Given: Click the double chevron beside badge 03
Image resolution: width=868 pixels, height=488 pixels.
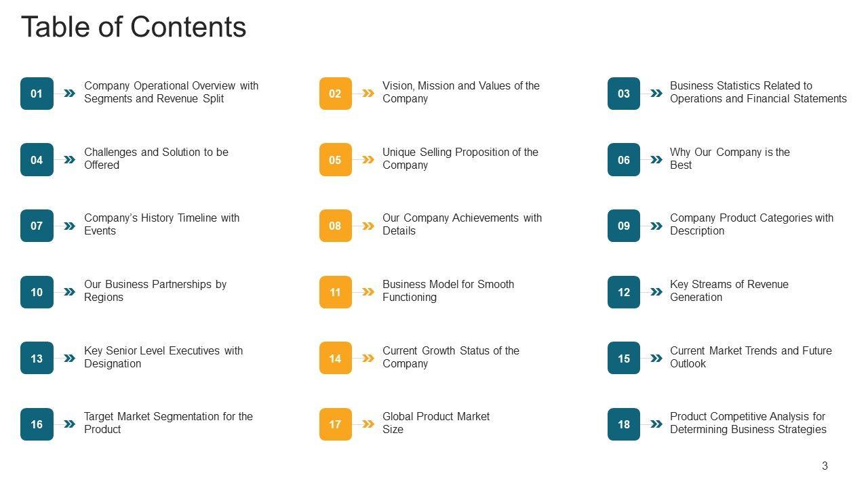Looking at the screenshot, I should click(656, 94).
